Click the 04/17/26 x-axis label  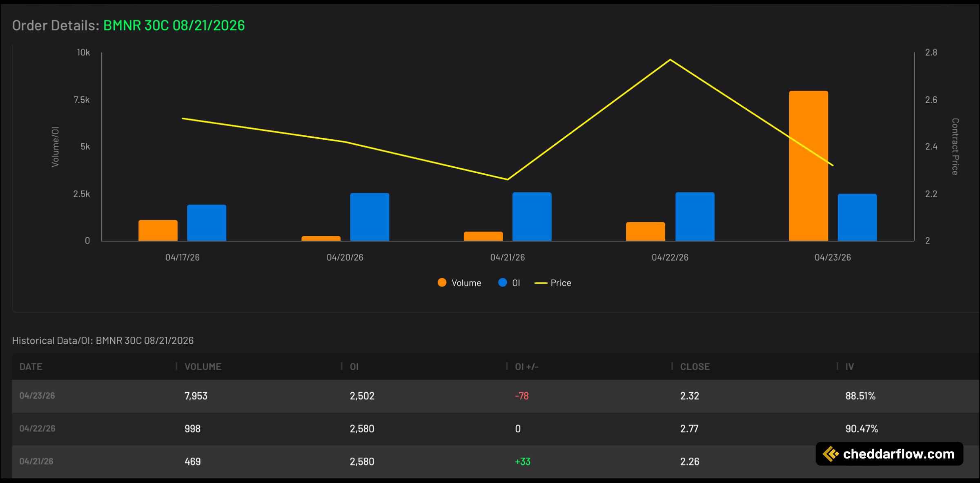183,257
